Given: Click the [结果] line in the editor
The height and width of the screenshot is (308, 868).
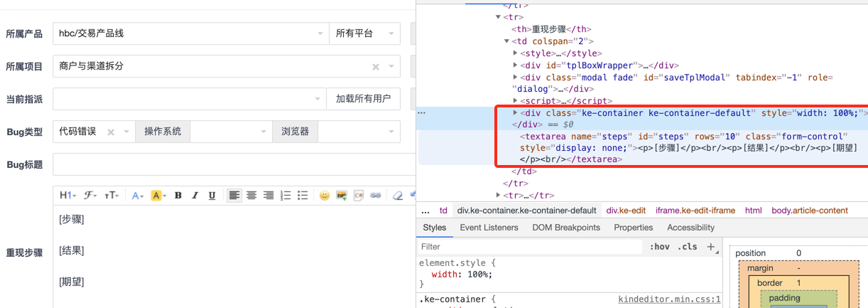Looking at the screenshot, I should pos(72,250).
